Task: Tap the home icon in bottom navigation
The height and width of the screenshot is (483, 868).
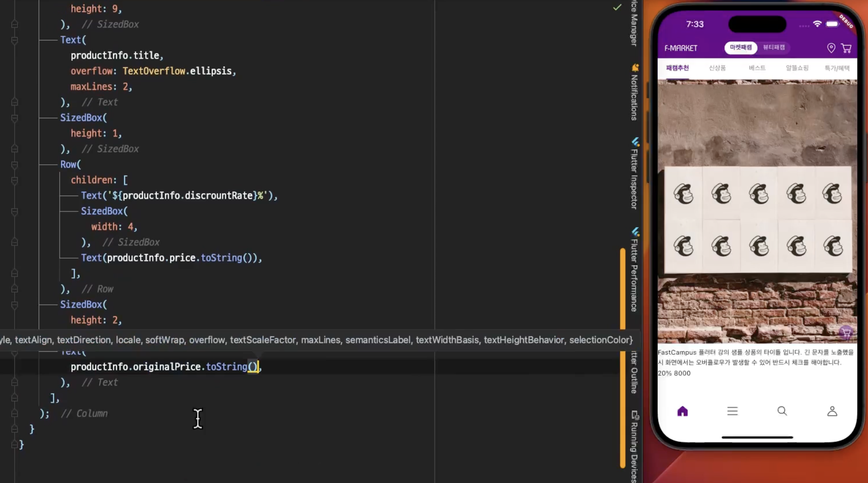Action: [682, 411]
